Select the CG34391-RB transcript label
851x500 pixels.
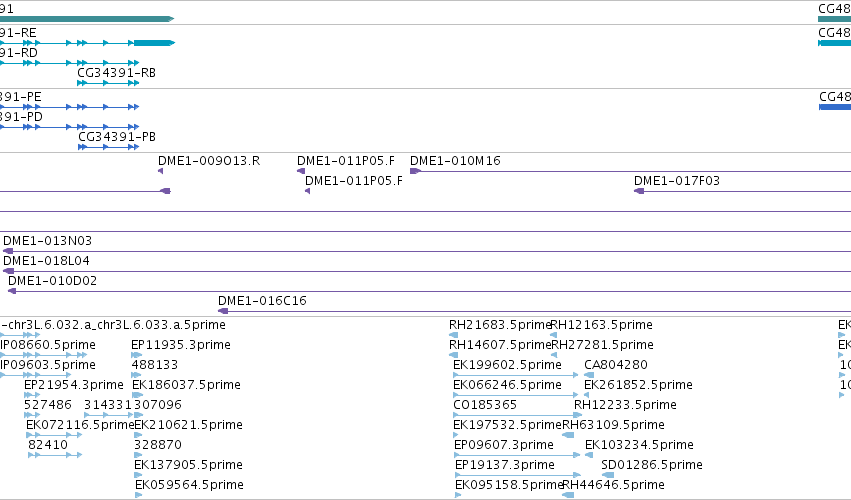click(x=116, y=73)
